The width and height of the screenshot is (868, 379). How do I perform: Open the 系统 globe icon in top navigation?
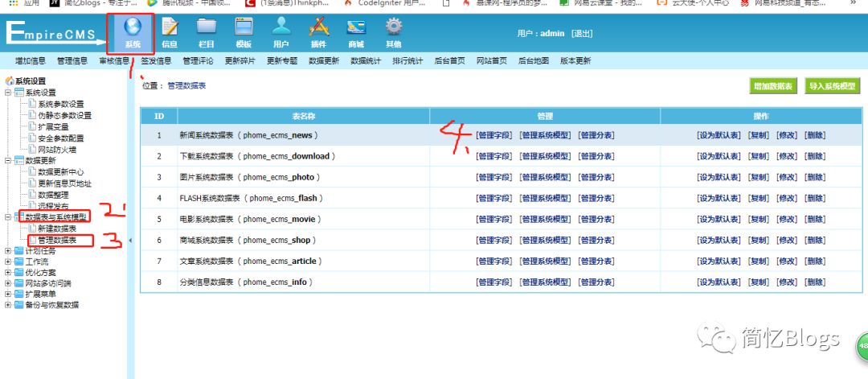(133, 31)
